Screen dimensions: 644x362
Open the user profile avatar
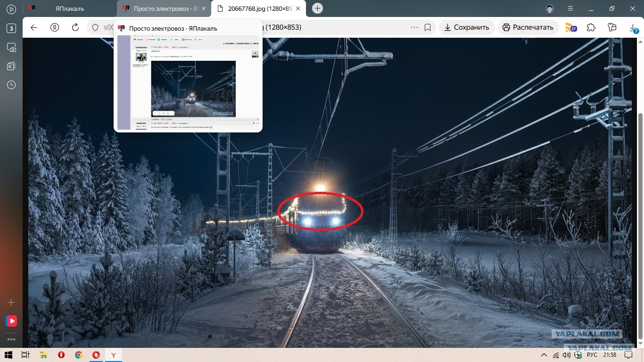click(x=549, y=8)
